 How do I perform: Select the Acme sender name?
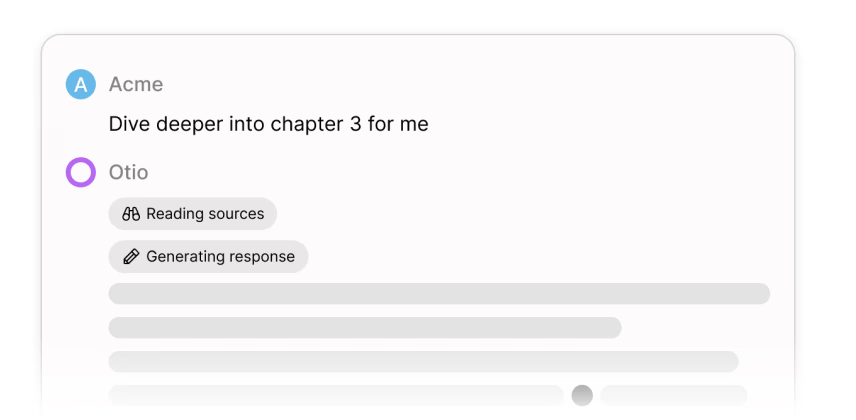tap(136, 85)
